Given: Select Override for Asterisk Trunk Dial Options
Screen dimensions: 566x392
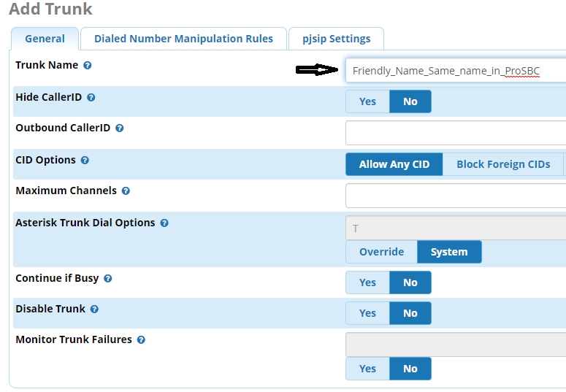Looking at the screenshot, I should coord(381,252).
